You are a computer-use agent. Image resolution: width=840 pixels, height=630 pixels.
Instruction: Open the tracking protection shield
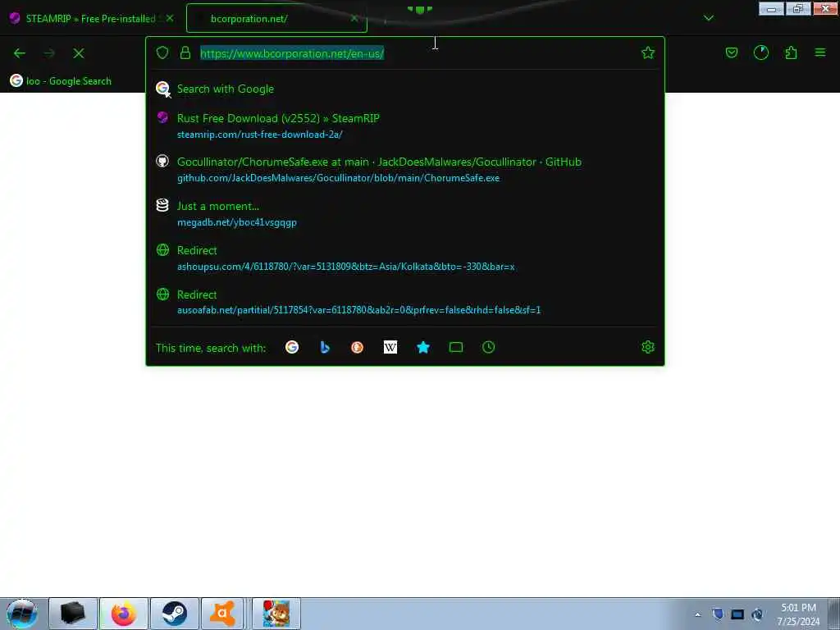coord(162,52)
